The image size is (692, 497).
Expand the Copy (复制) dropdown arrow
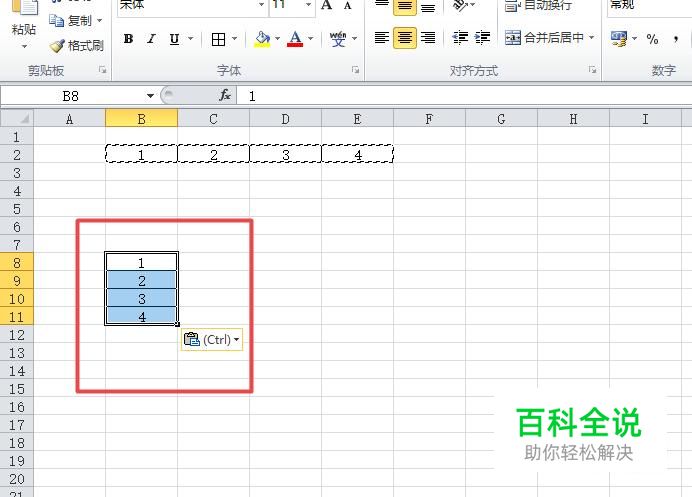coord(99,20)
